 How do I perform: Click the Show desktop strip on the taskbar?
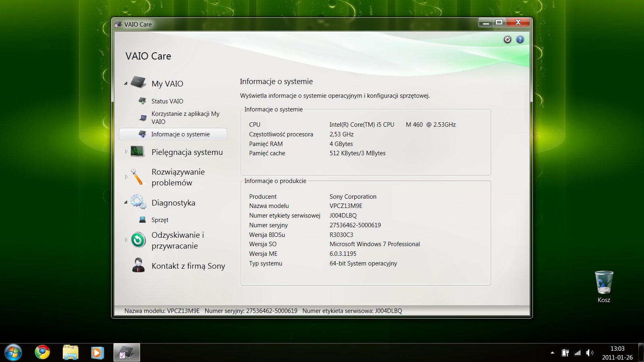pyautogui.click(x=641, y=352)
